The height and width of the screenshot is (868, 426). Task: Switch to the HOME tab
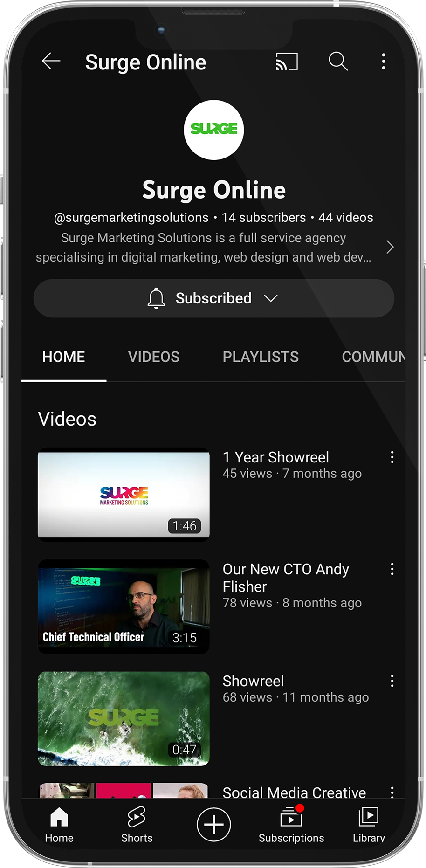(64, 357)
